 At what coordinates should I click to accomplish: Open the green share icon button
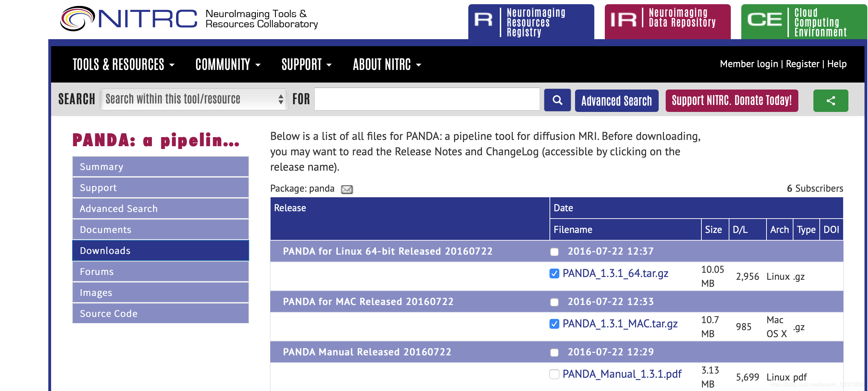pos(831,101)
